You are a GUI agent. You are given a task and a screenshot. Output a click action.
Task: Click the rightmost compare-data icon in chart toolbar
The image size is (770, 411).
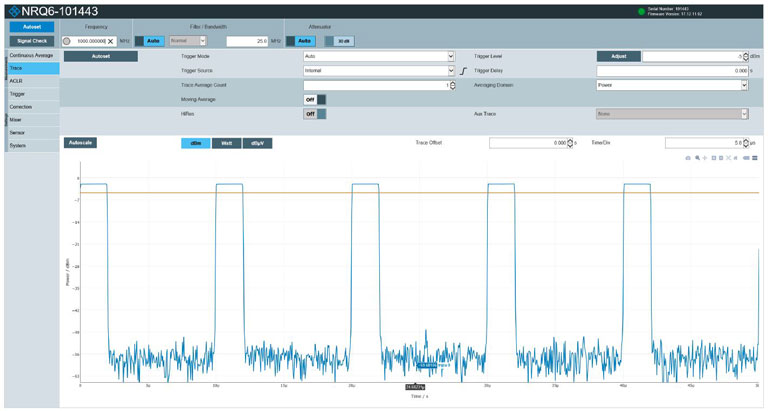click(x=755, y=158)
